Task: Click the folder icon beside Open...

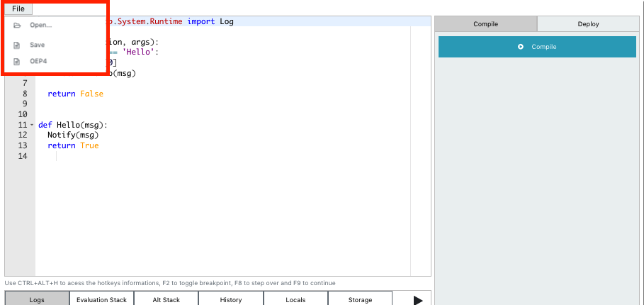Action: [17, 26]
